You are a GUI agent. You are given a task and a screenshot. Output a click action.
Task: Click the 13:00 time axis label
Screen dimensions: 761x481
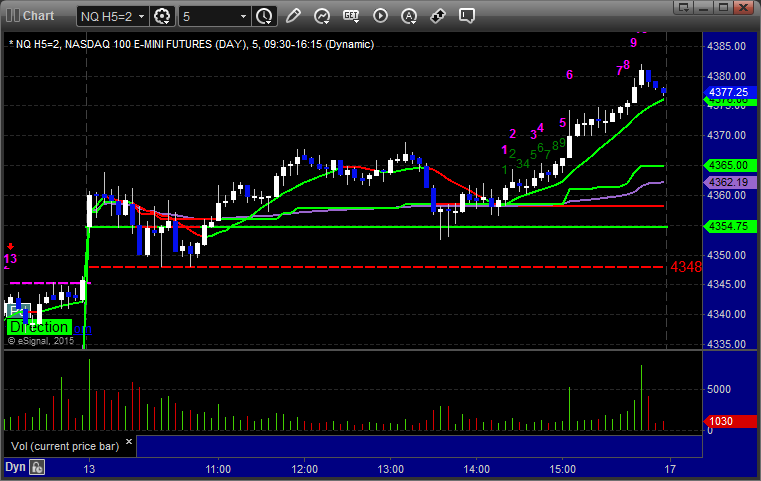[x=391, y=469]
